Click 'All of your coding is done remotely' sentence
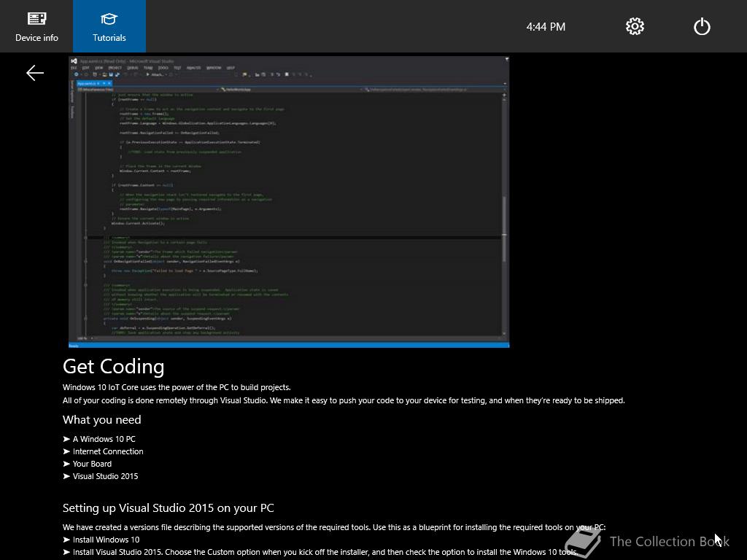 coord(344,400)
